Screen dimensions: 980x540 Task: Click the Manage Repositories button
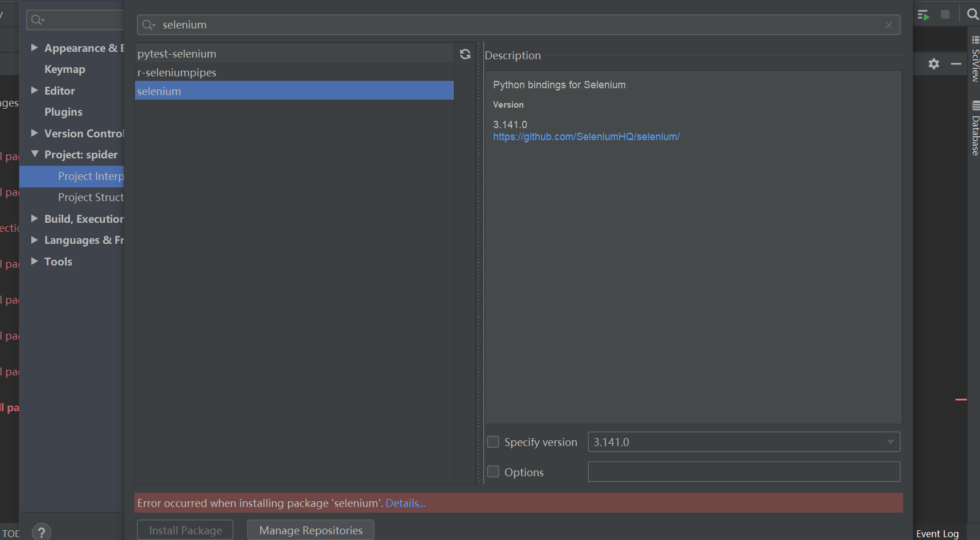click(x=311, y=530)
